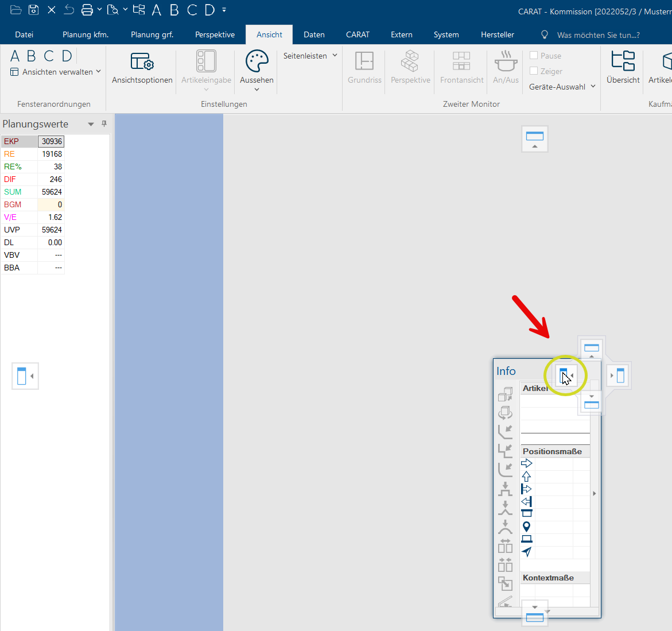Select window arrangement A

[x=15, y=56]
